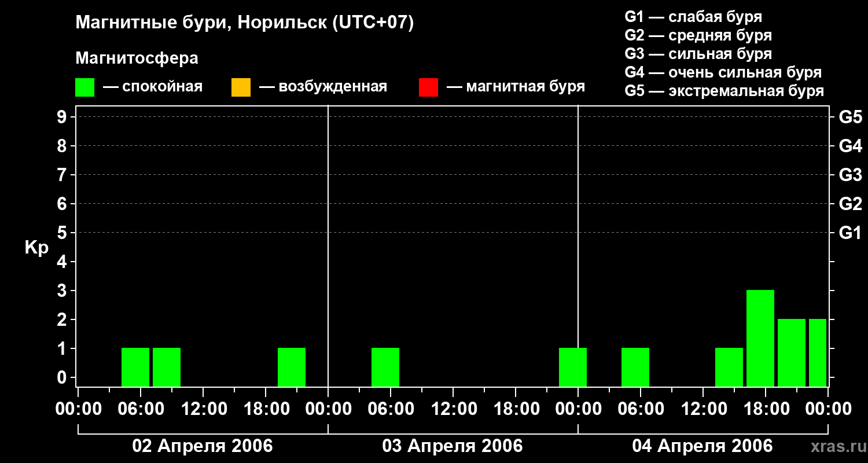This screenshot has height=463, width=868.
Task: Click '06:00' tick label above 02 Апреля
Action: point(141,409)
